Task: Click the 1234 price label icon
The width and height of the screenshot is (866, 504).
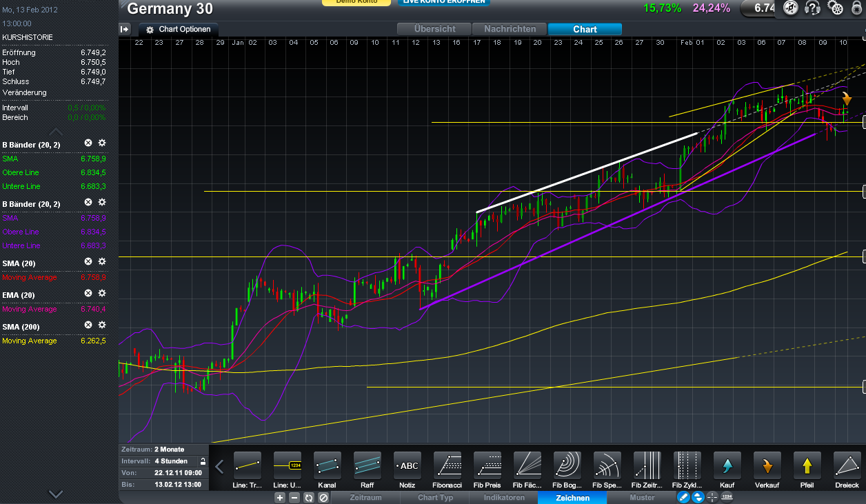Action: [x=727, y=497]
